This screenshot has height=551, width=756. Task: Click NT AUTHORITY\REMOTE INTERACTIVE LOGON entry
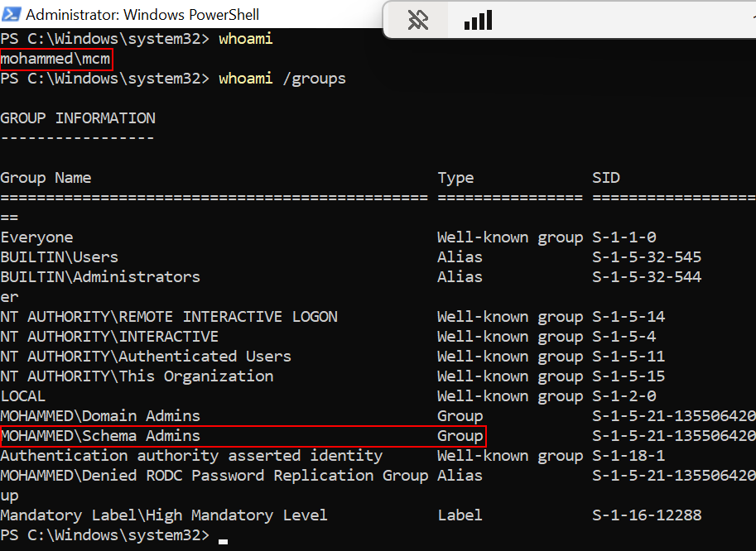169,317
